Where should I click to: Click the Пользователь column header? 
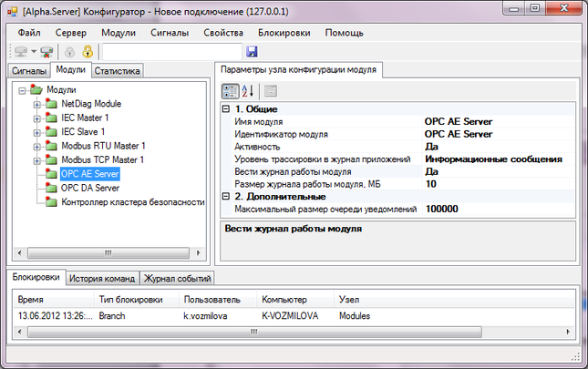(x=218, y=300)
